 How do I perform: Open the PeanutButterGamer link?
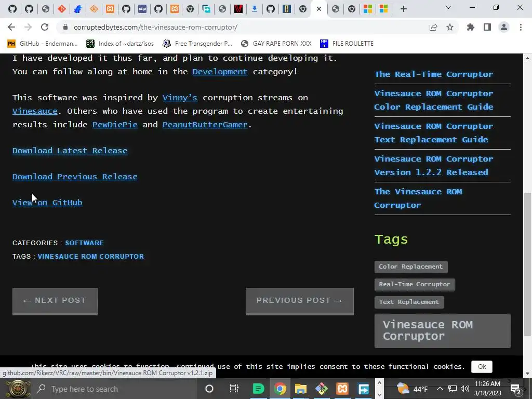(205, 125)
